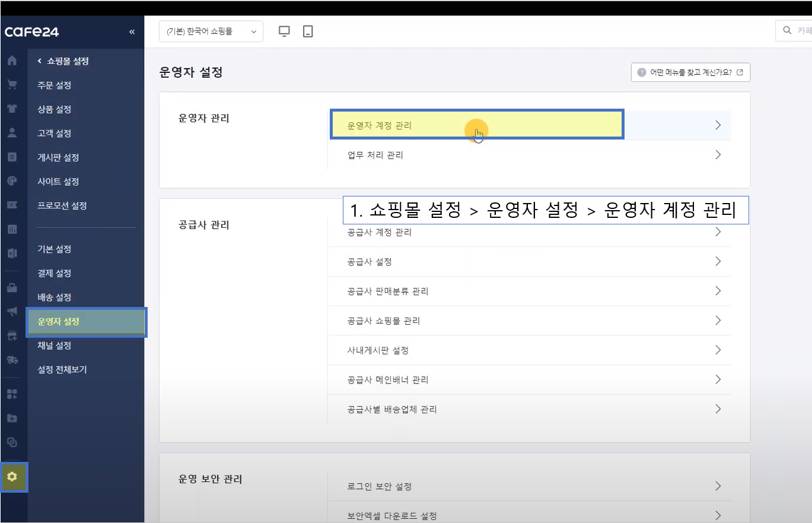The image size is (812, 523).
Task: Expand the chevron on the 로그인 보안 설정 row
Action: click(718, 486)
